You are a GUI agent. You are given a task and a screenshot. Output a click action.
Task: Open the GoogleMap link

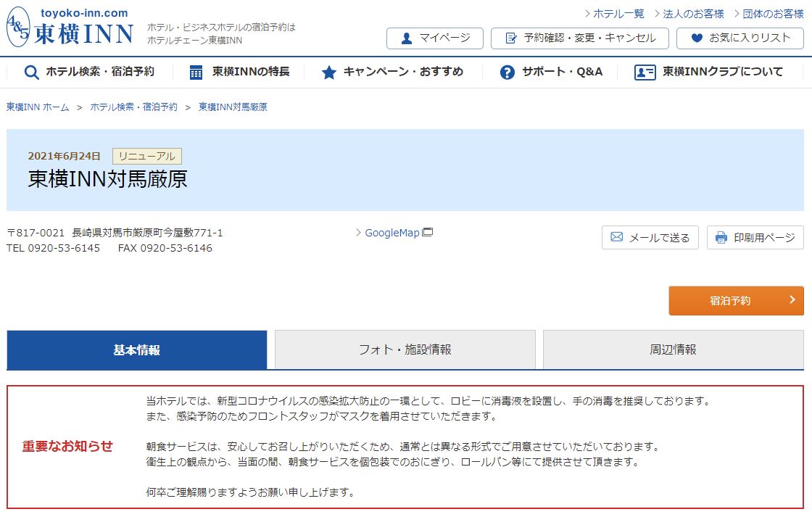pyautogui.click(x=392, y=233)
